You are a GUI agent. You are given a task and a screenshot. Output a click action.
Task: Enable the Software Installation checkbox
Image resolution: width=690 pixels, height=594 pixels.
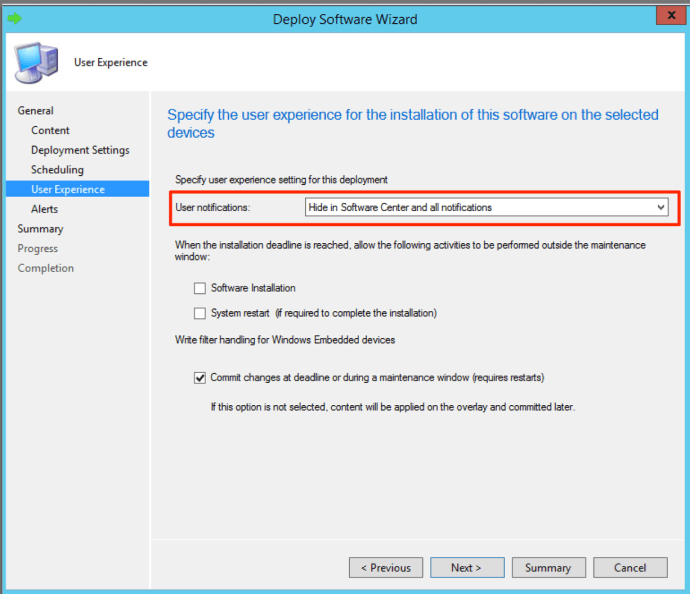200,288
